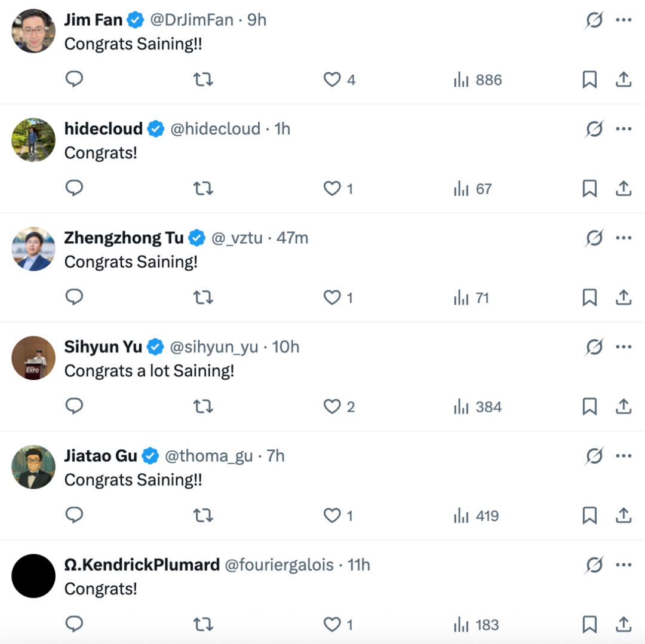The height and width of the screenshot is (644, 645).
Task: Repost hidecloud's Congrats tweet
Action: click(x=203, y=189)
